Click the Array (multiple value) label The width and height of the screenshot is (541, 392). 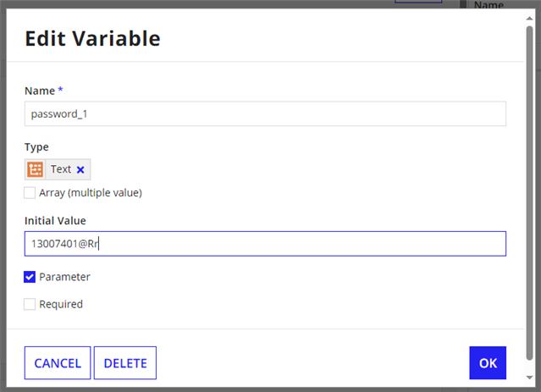(91, 192)
